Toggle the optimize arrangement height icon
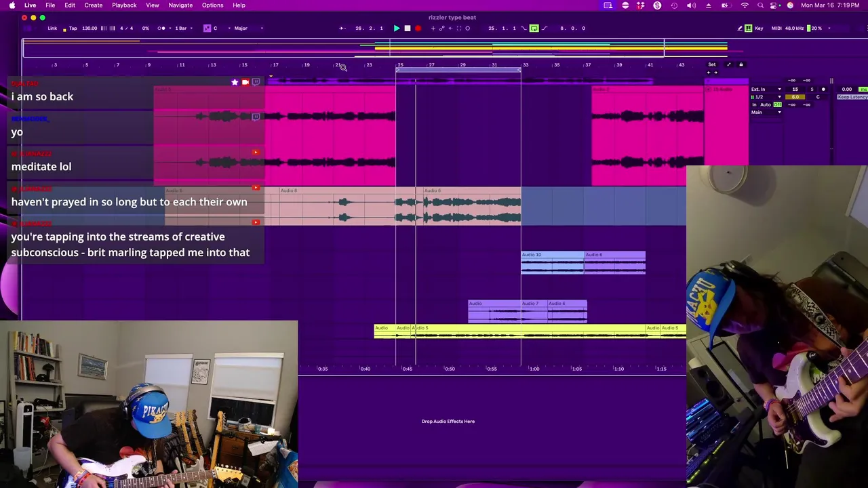This screenshot has height=488, width=868. coord(729,64)
